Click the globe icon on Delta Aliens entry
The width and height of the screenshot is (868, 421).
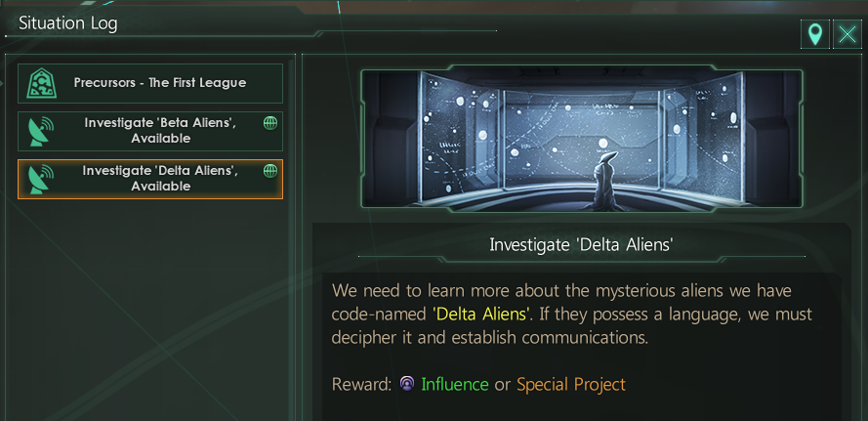point(270,171)
